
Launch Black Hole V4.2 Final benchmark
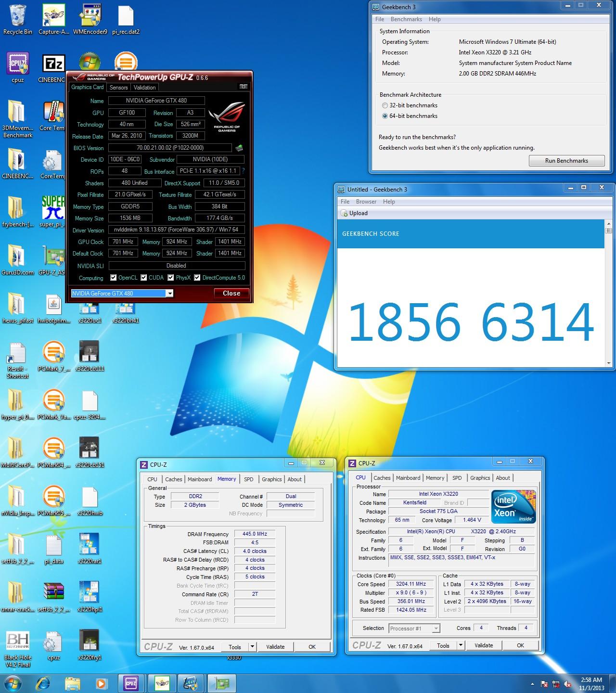click(x=17, y=648)
